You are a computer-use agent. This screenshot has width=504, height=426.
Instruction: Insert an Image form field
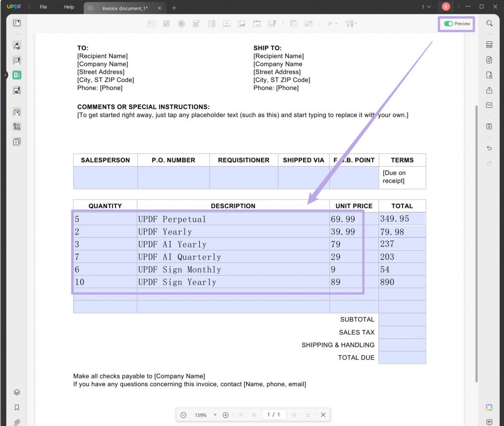coord(241,23)
